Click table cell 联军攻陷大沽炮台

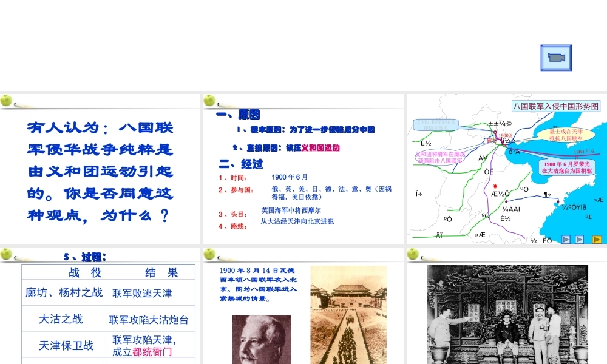[149, 320]
